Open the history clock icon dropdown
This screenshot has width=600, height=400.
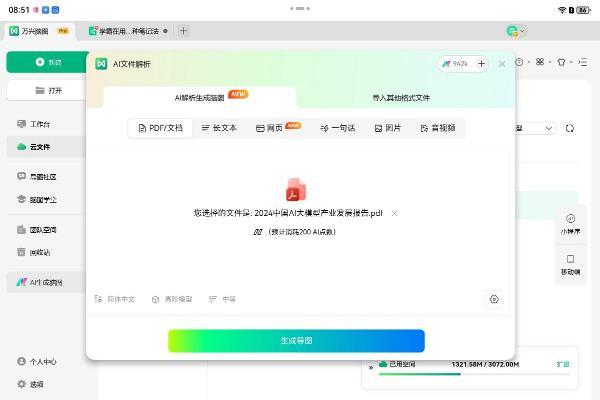coord(522,62)
